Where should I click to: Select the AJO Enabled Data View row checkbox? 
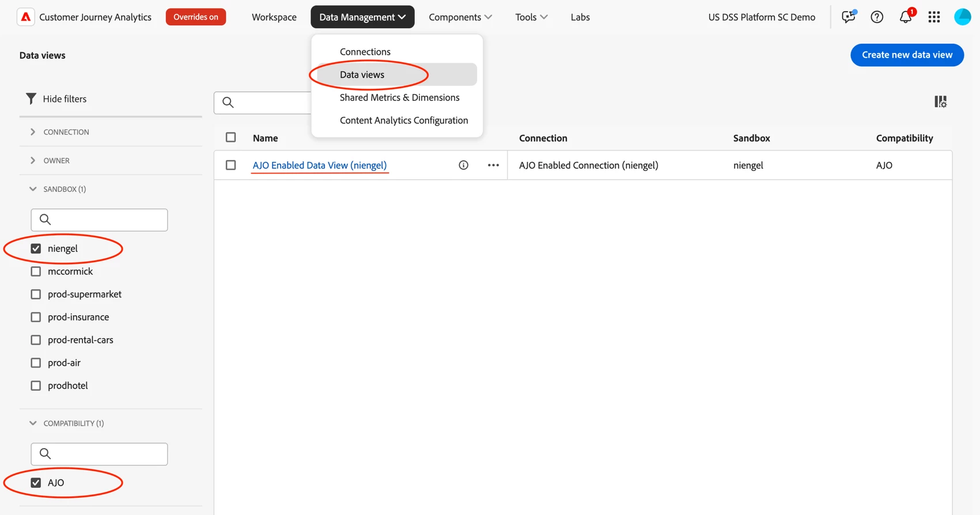click(x=230, y=165)
